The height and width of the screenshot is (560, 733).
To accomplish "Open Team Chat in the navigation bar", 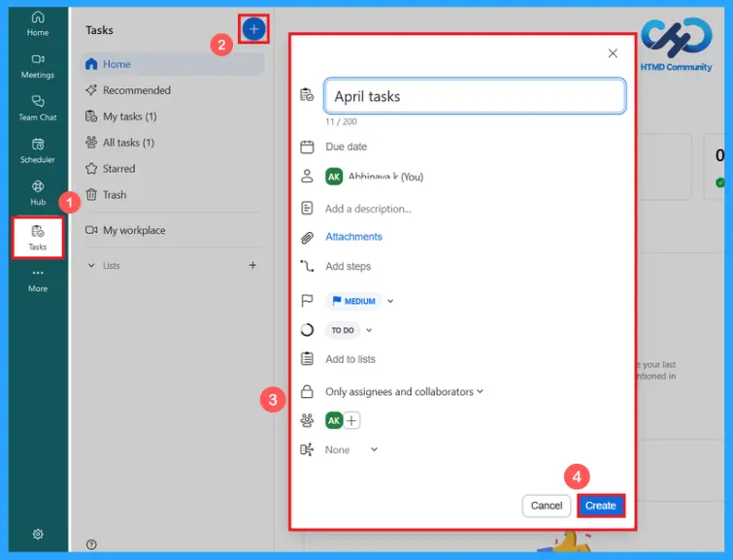I will point(38,109).
